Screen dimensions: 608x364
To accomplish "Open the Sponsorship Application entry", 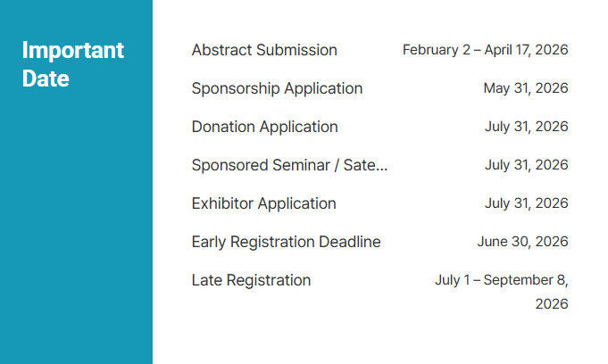I will [x=277, y=88].
